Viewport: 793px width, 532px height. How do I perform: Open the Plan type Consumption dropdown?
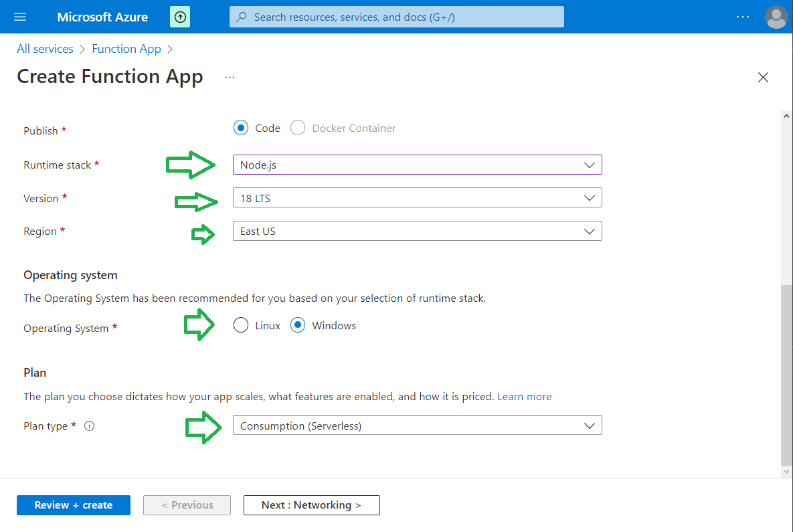point(417,426)
